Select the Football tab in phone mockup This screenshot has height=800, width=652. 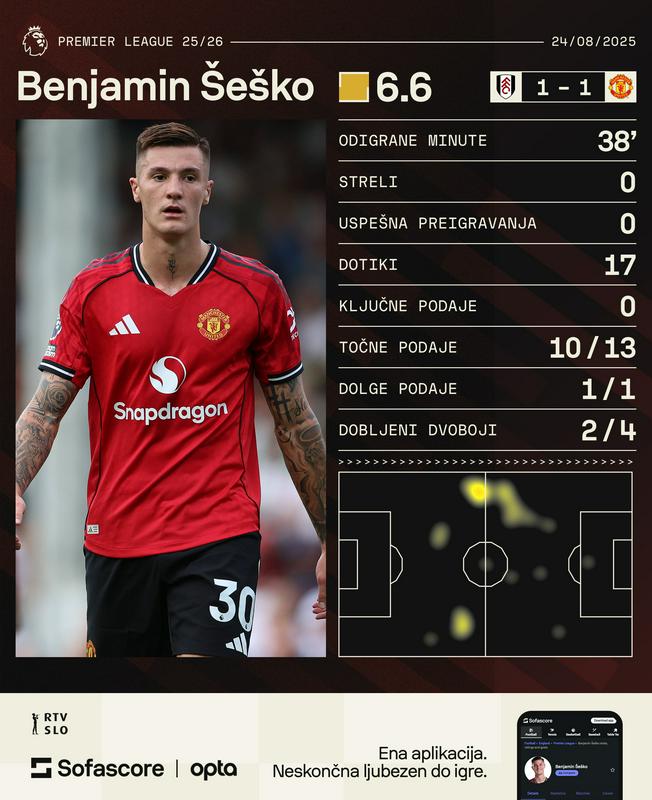click(x=531, y=732)
